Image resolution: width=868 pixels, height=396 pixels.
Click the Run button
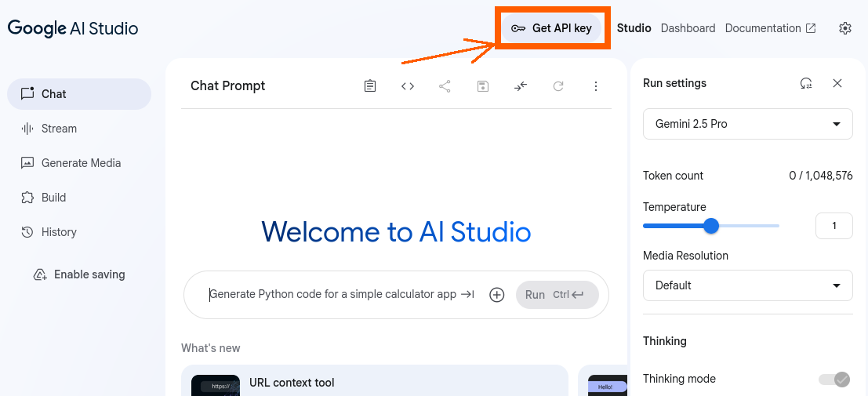pyautogui.click(x=557, y=295)
